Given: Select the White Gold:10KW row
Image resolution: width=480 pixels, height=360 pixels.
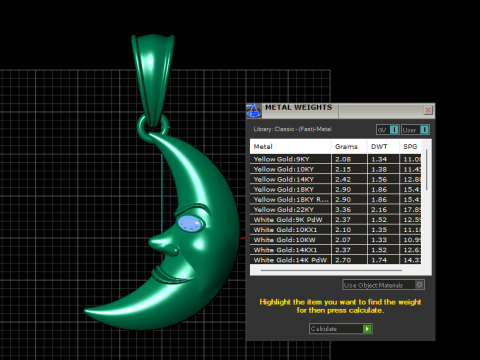Looking at the screenshot, I should click(x=336, y=240).
